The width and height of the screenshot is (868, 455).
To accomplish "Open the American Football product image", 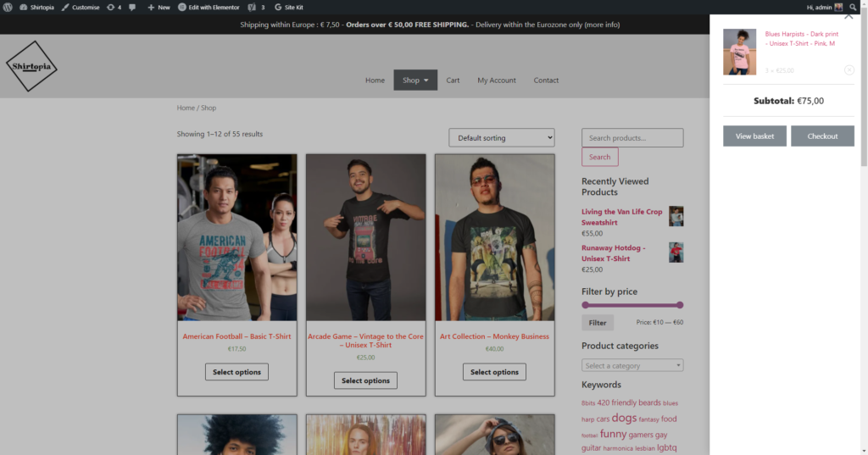I will [237, 237].
